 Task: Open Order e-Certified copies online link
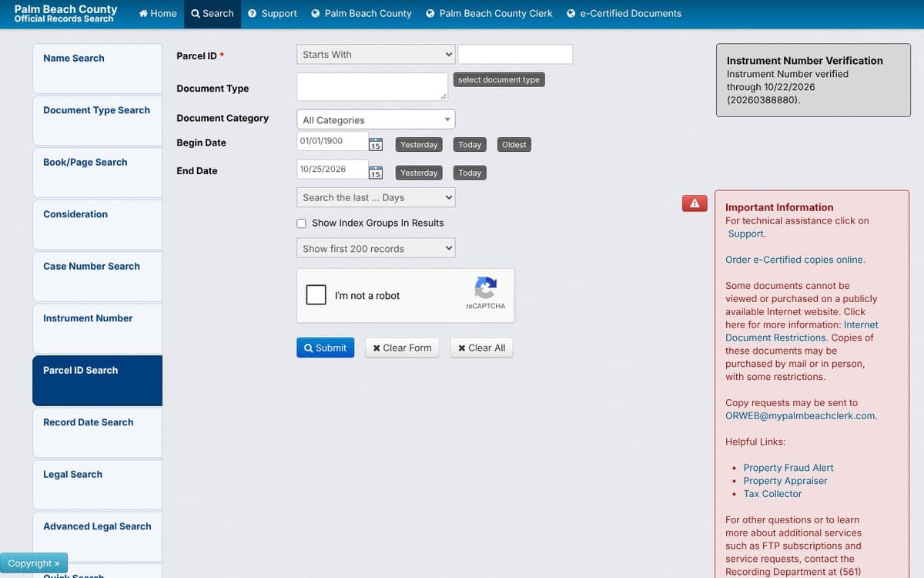tap(795, 260)
